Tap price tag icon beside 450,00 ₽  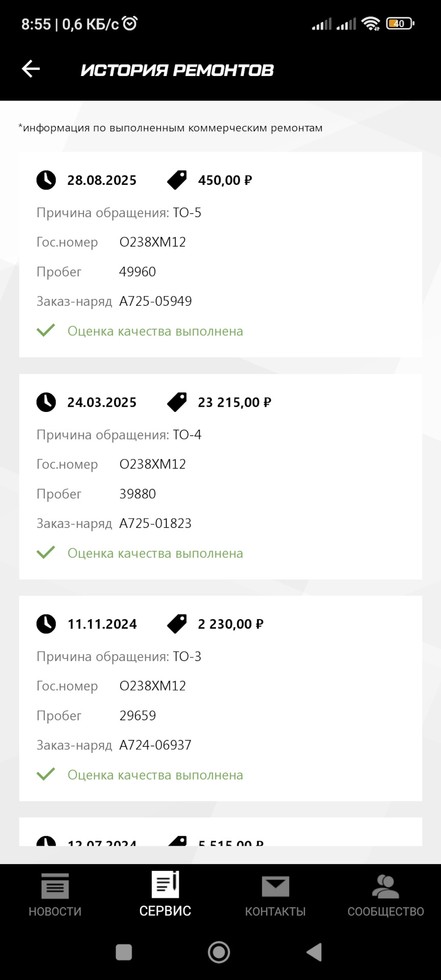pos(177,180)
